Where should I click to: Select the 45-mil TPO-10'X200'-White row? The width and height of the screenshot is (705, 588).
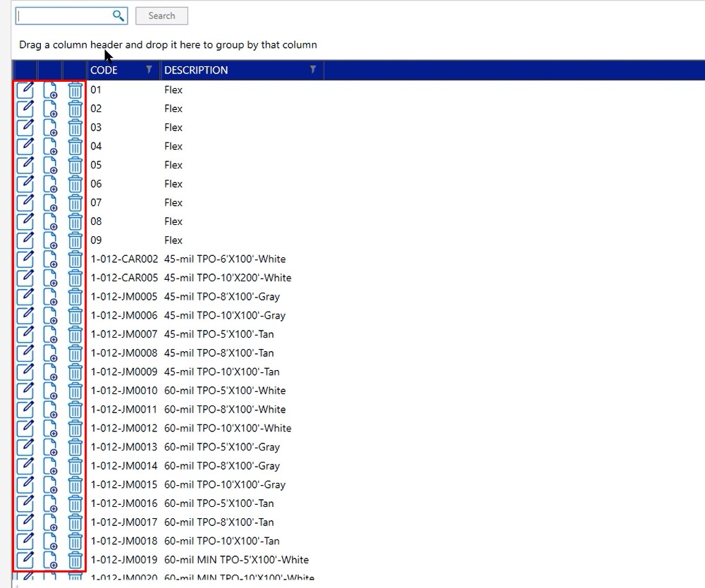pyautogui.click(x=227, y=278)
